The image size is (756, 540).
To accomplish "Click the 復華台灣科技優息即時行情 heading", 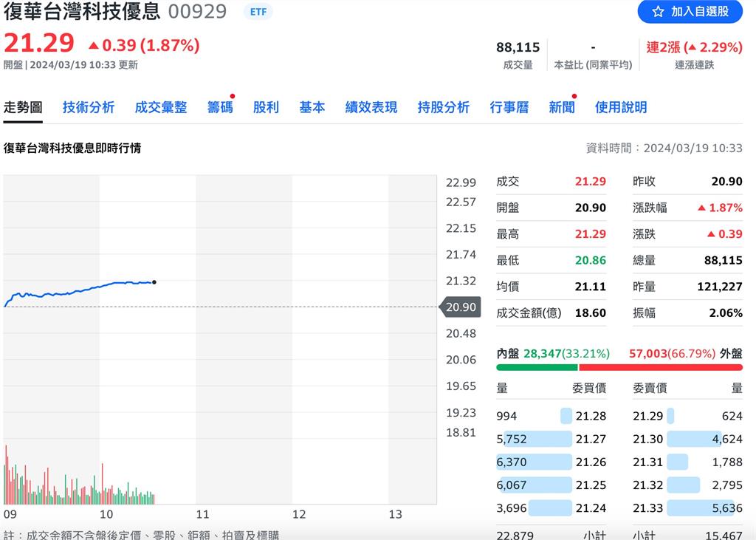I will point(72,148).
